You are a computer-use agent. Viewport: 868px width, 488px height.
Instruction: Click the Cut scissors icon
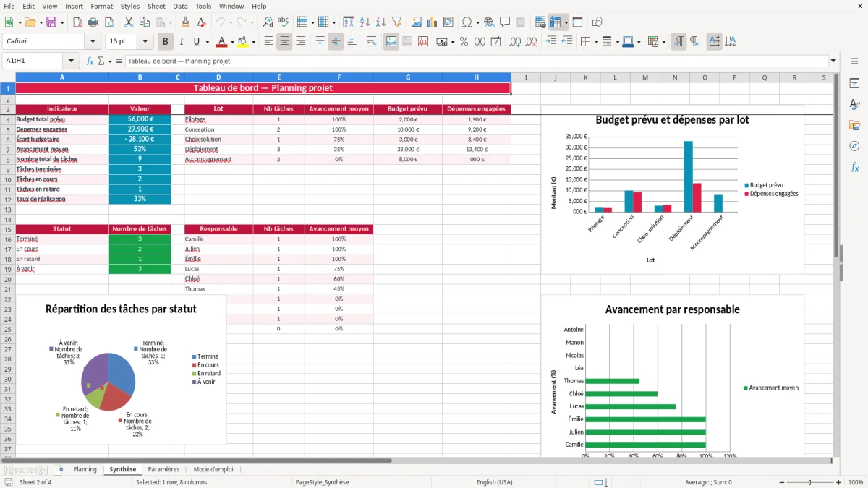tap(128, 22)
